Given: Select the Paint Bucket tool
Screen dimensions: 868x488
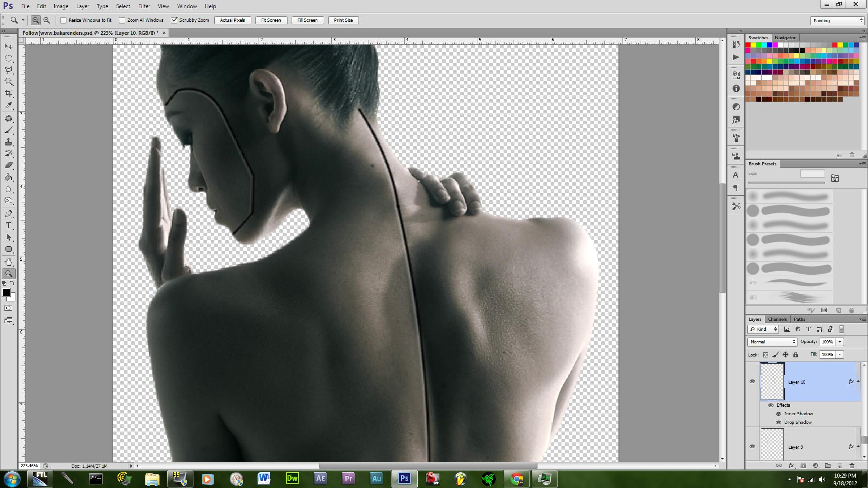Looking at the screenshot, I should pyautogui.click(x=9, y=177).
